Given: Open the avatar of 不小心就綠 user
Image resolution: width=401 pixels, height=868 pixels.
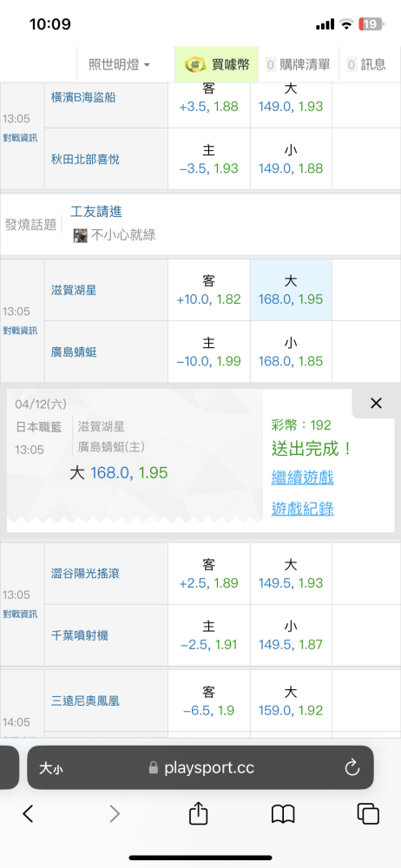Looking at the screenshot, I should tap(80, 235).
